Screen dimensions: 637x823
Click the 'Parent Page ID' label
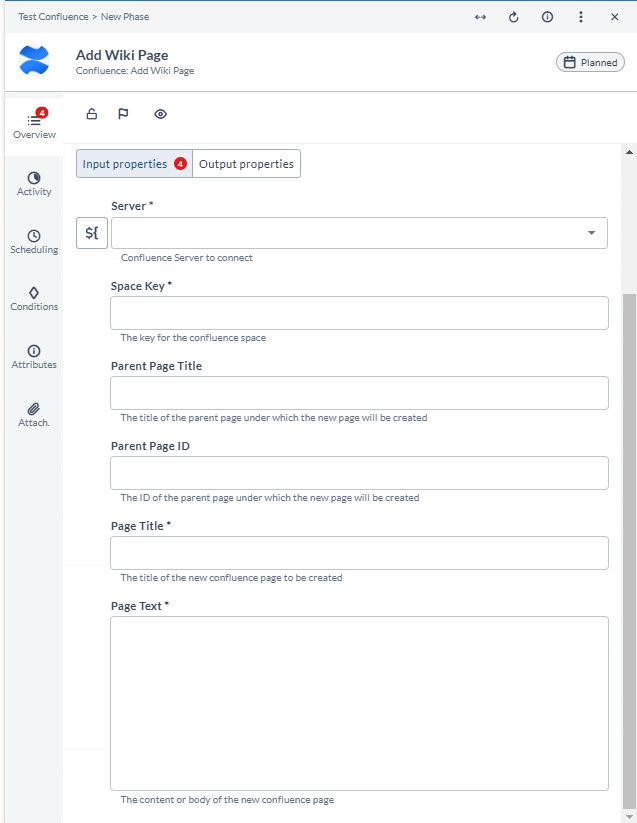150,446
